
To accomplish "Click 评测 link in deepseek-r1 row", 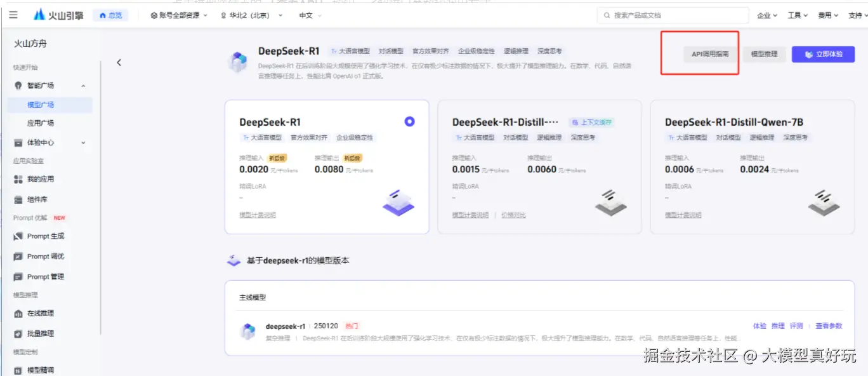I will [796, 326].
